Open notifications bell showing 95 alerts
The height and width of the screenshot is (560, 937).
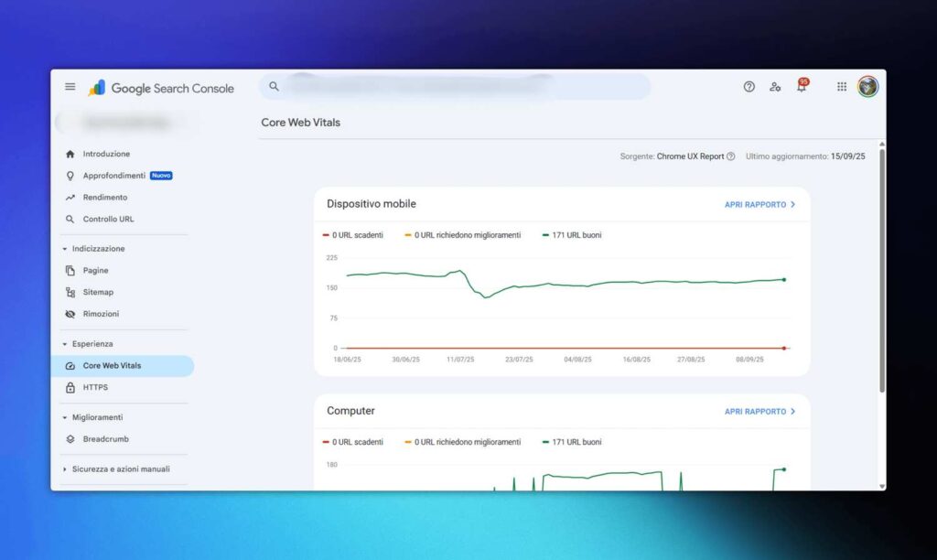pos(801,87)
